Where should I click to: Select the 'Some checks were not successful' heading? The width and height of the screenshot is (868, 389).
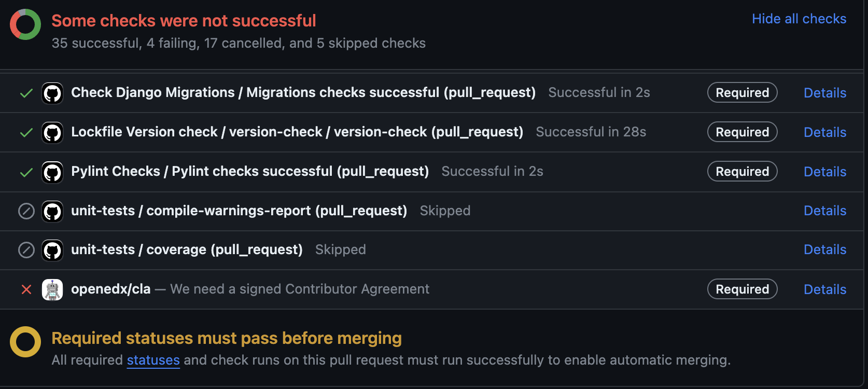(x=184, y=20)
